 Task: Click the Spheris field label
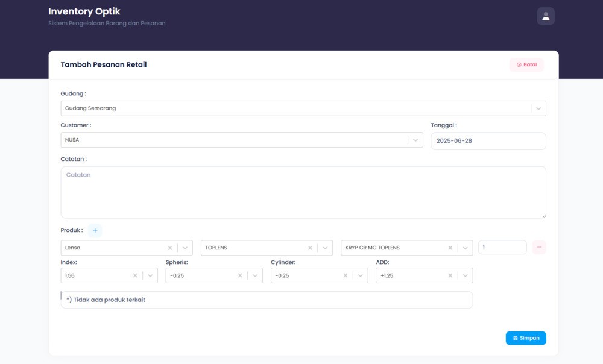[177, 262]
